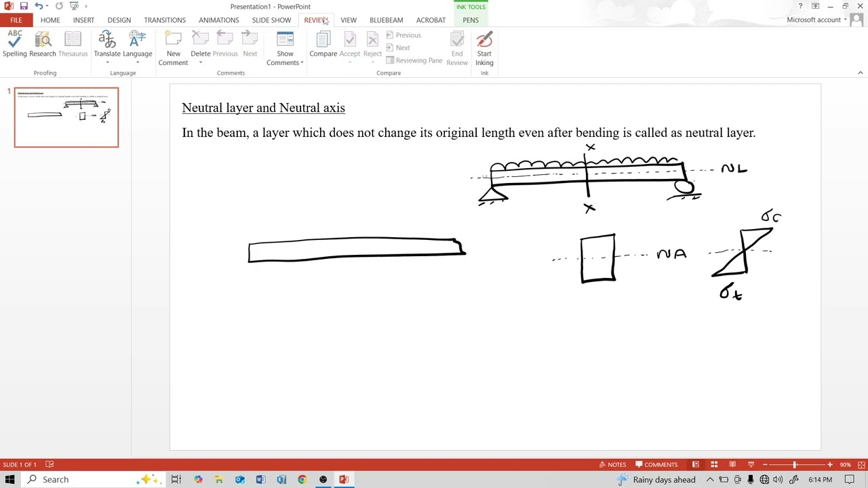
Task: Show hidden system tray icons
Action: pos(710,480)
